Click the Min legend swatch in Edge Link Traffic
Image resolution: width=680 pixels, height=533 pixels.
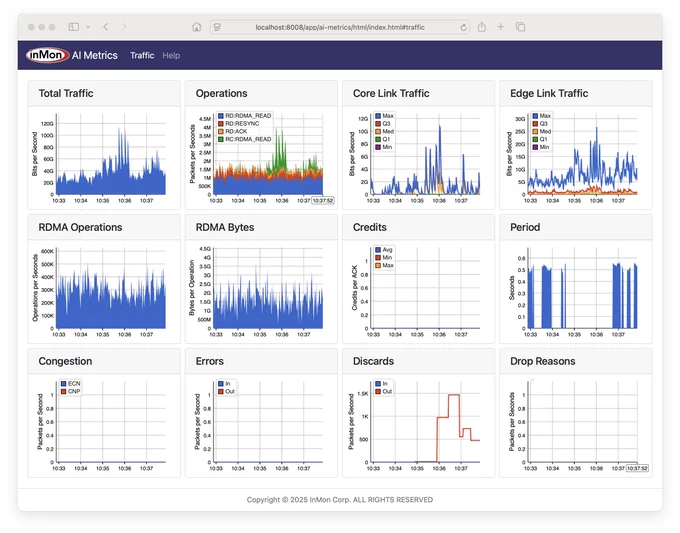pyautogui.click(x=535, y=147)
